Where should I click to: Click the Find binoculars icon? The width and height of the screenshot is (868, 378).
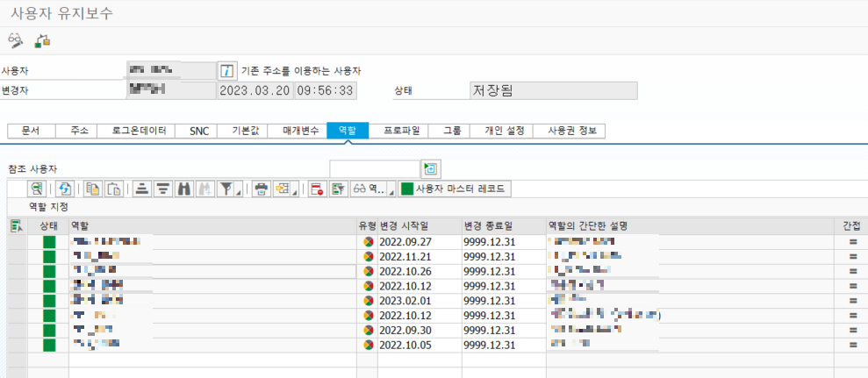click(183, 189)
